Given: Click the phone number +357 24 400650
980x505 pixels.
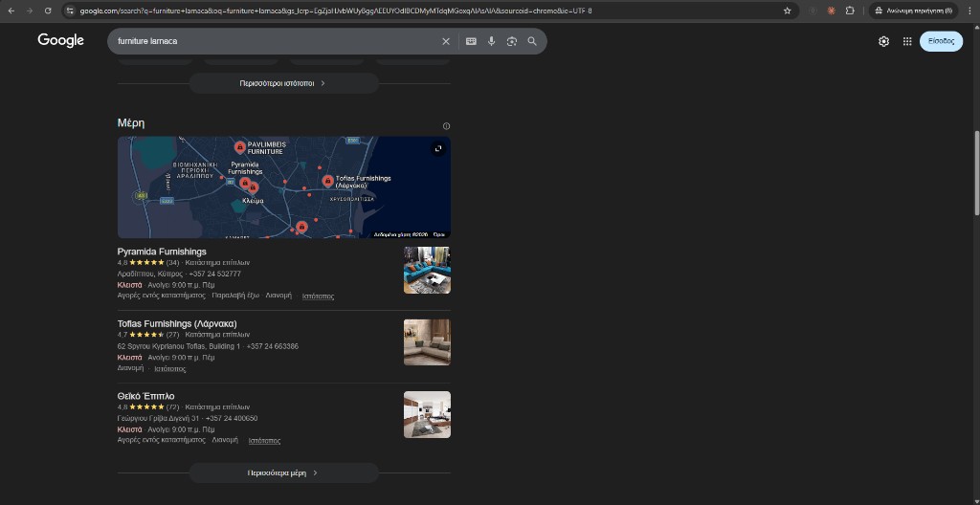Looking at the screenshot, I should coord(232,418).
